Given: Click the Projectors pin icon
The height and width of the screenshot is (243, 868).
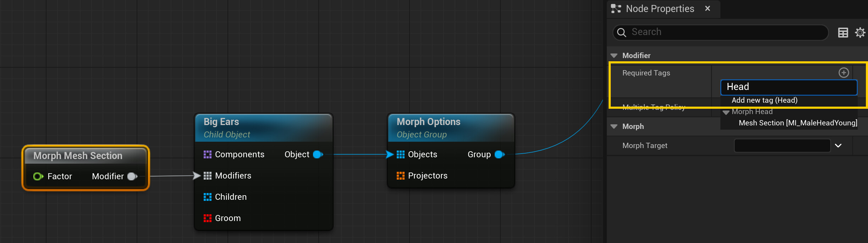Looking at the screenshot, I should (x=401, y=176).
